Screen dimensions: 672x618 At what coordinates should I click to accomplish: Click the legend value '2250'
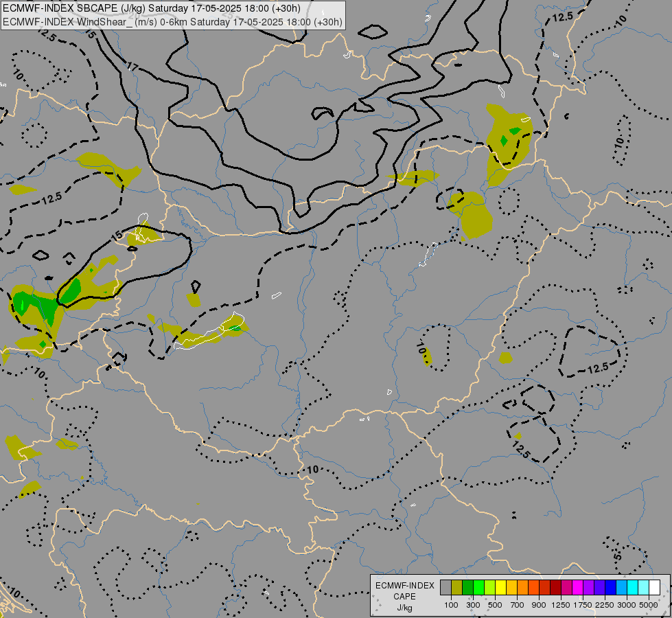pyautogui.click(x=605, y=605)
